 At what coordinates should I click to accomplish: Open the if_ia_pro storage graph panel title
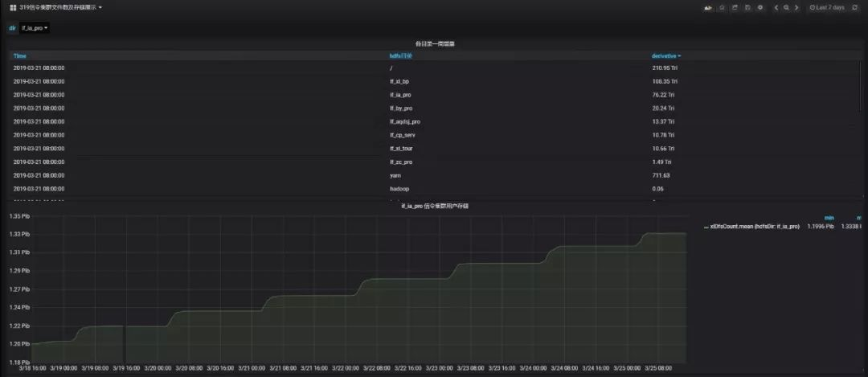point(435,206)
